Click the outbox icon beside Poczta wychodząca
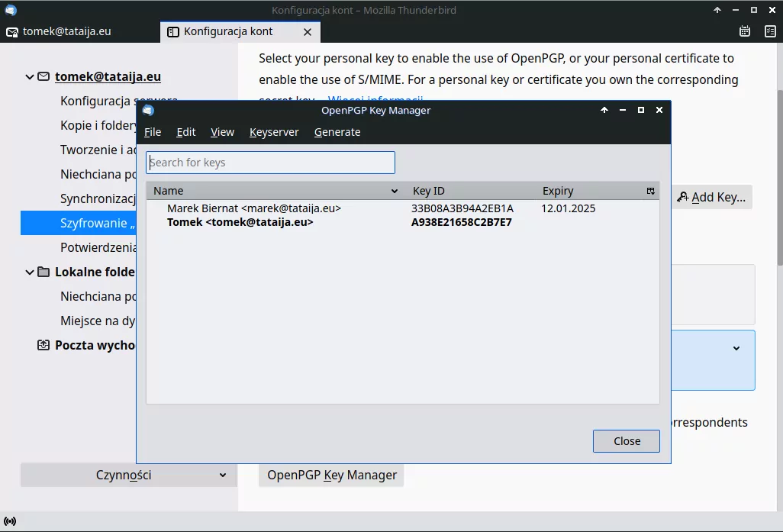Image resolution: width=783 pixels, height=532 pixels. tap(44, 345)
